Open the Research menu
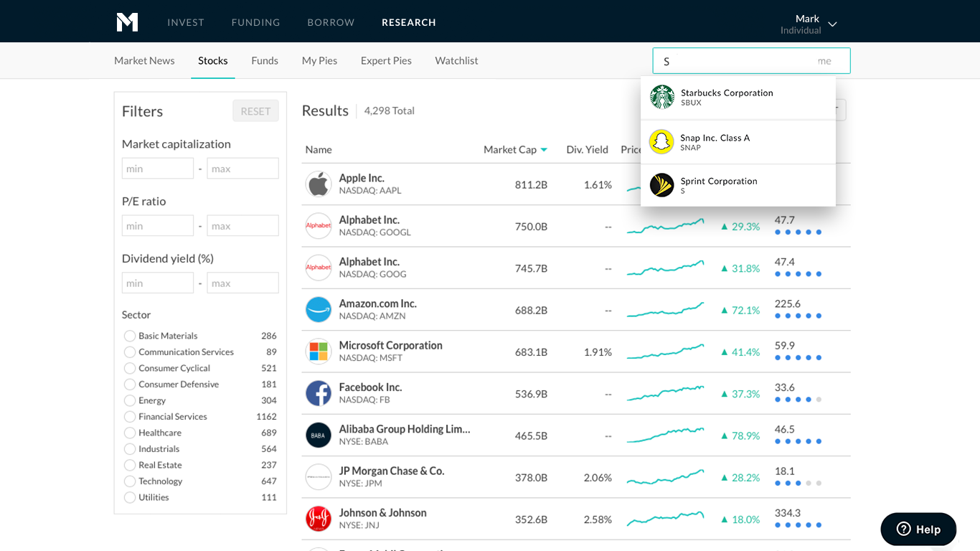980x551 pixels. pyautogui.click(x=409, y=22)
